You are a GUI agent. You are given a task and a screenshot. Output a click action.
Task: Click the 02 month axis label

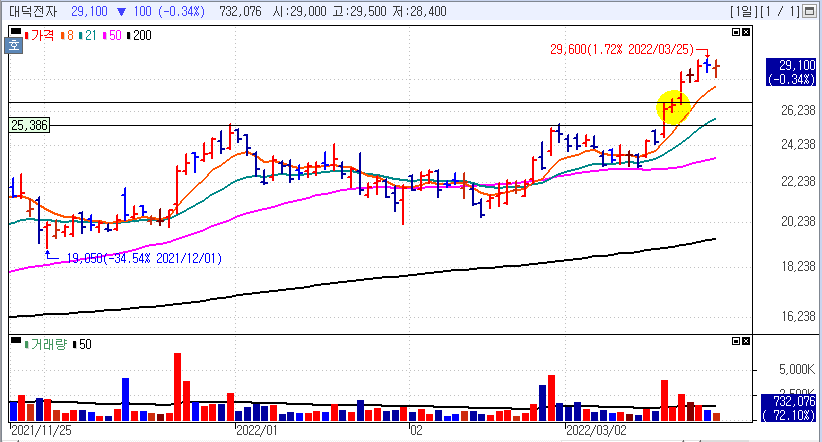click(x=416, y=430)
